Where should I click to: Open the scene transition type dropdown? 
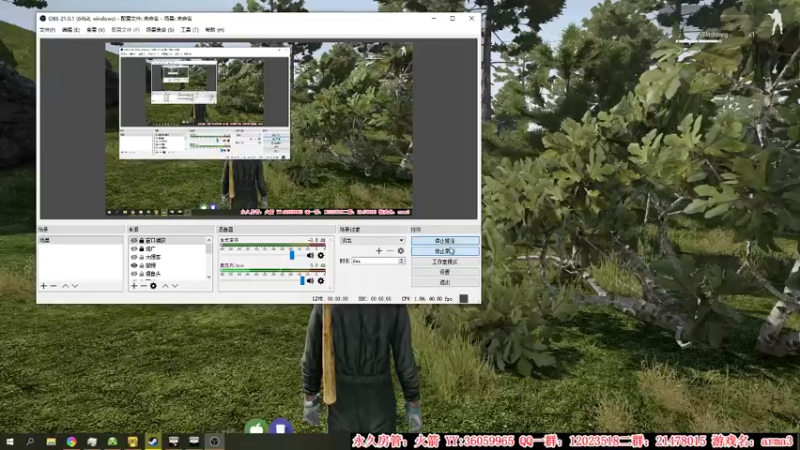pos(372,240)
